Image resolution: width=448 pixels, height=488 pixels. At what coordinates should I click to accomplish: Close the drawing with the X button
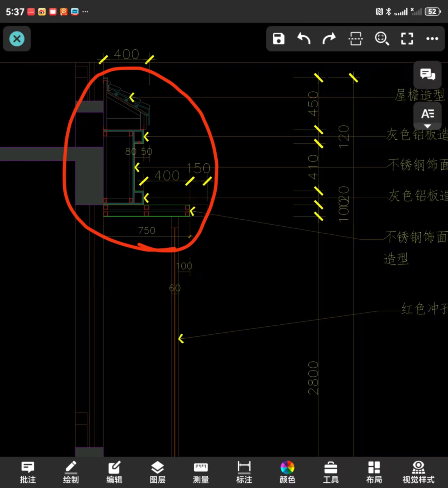pos(17,38)
